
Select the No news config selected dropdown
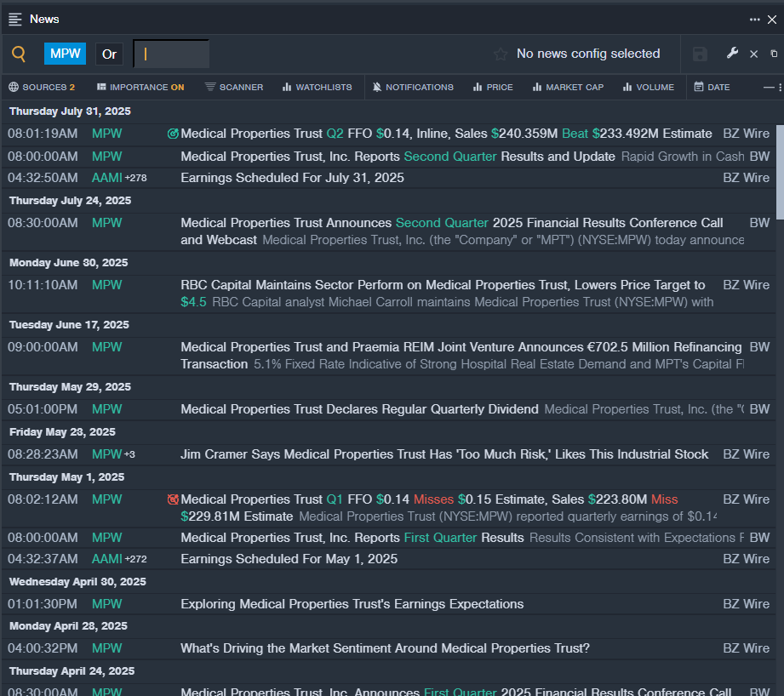tap(588, 54)
